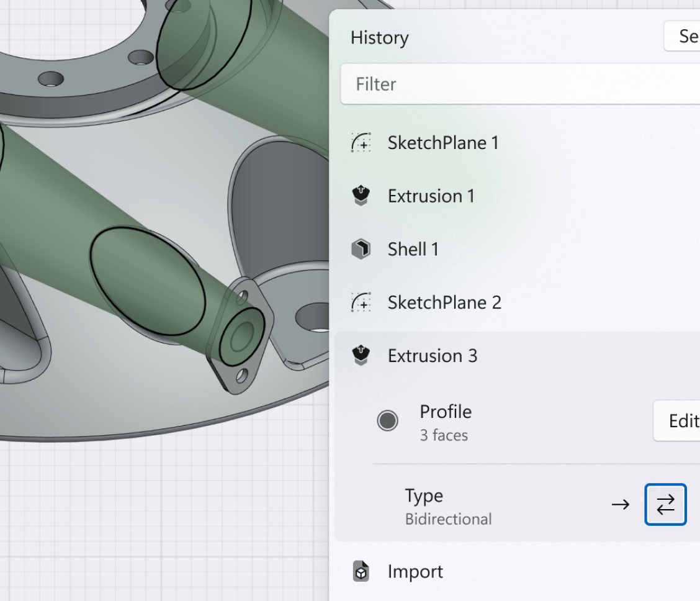
Task: Click the History panel title
Action: click(379, 38)
